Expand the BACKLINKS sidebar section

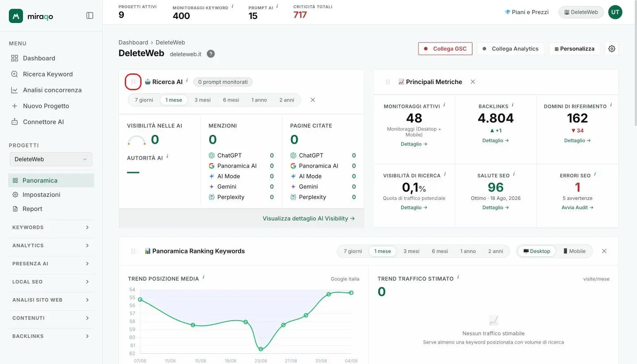[51, 336]
